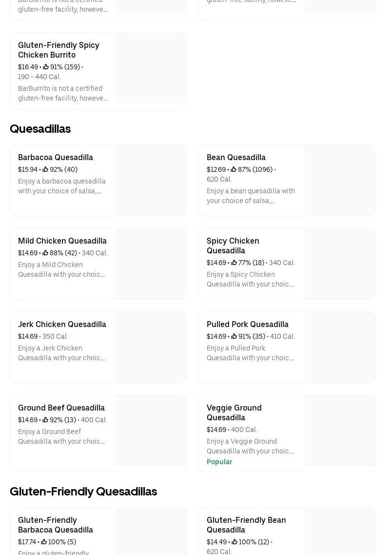The width and height of the screenshot is (392, 555).
Task: Open Spicy Chicken Quesadilla description text
Action: pos(250,280)
